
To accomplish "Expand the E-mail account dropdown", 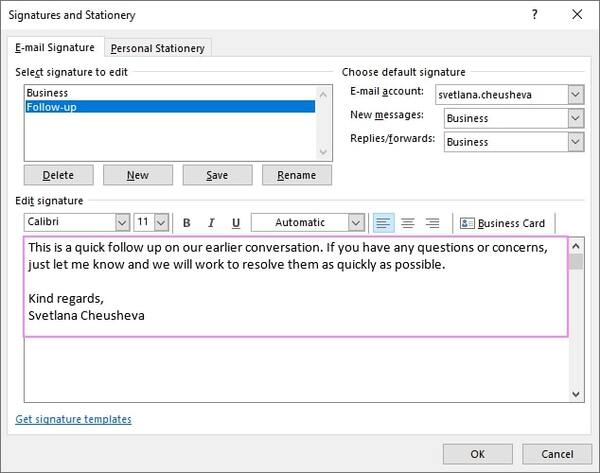I will (x=576, y=95).
